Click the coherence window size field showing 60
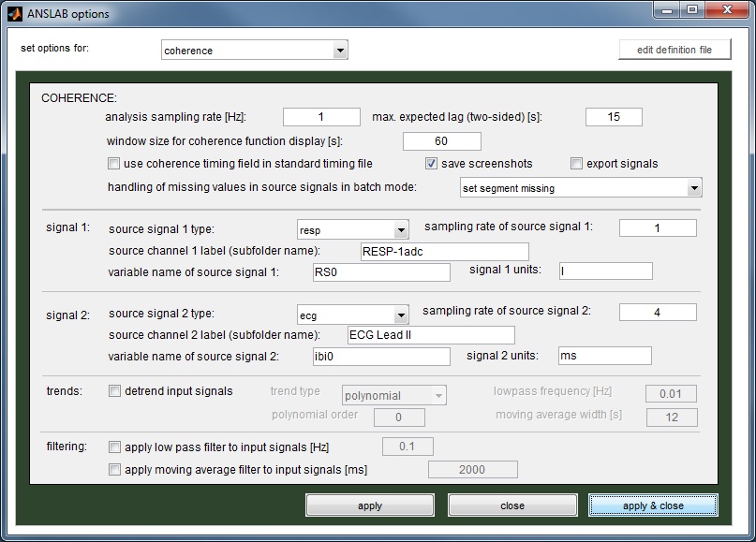Image resolution: width=756 pixels, height=542 pixels. (x=441, y=141)
